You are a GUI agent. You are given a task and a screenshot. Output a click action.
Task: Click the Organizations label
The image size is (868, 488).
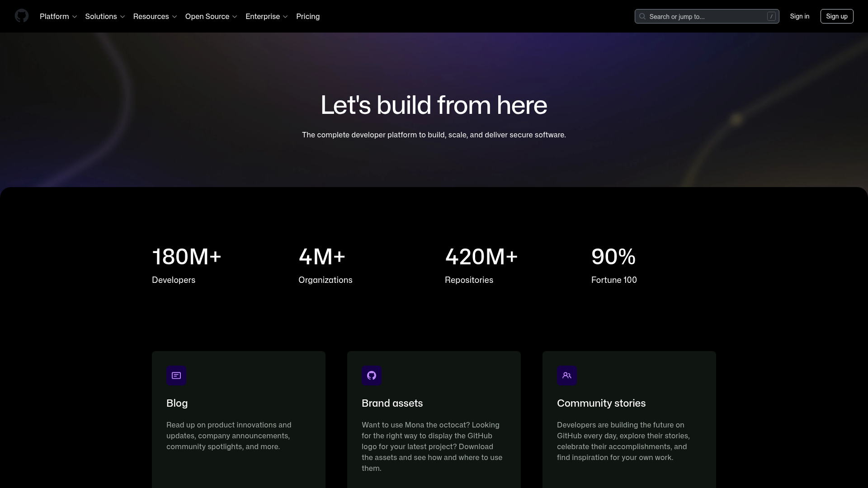click(x=325, y=280)
